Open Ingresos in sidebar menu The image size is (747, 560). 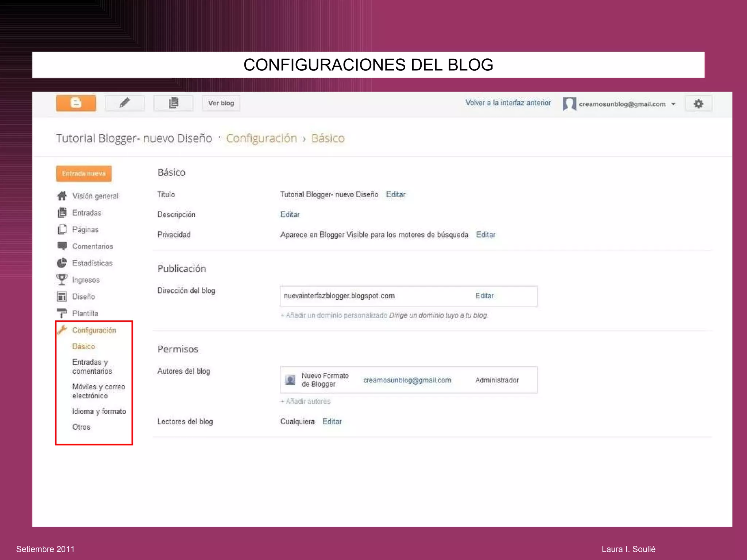click(86, 280)
